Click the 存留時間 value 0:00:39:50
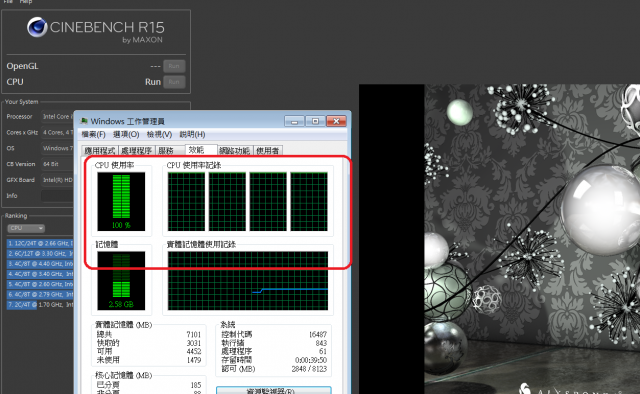Screen dimensions: 640x394 pyautogui.click(x=311, y=360)
